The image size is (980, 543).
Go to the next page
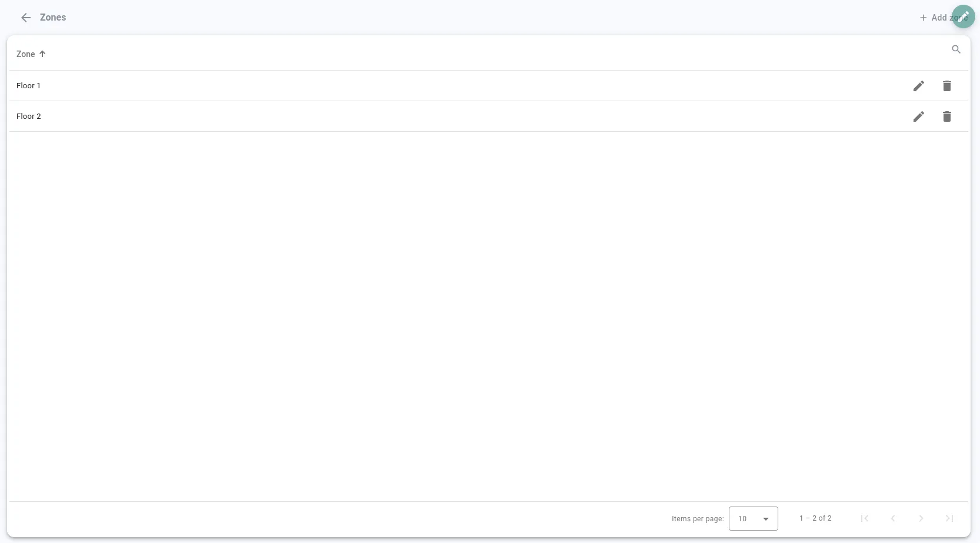[x=921, y=518]
